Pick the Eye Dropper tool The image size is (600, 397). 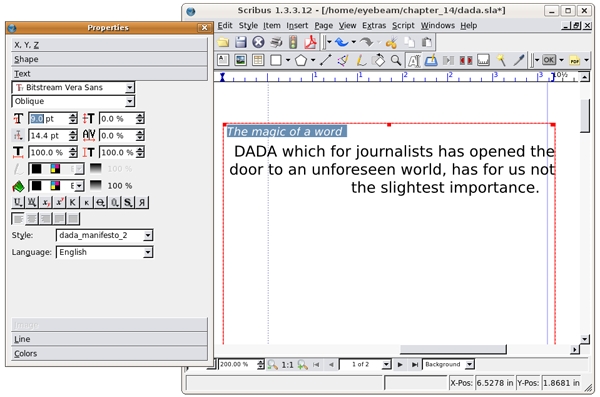[x=519, y=60]
